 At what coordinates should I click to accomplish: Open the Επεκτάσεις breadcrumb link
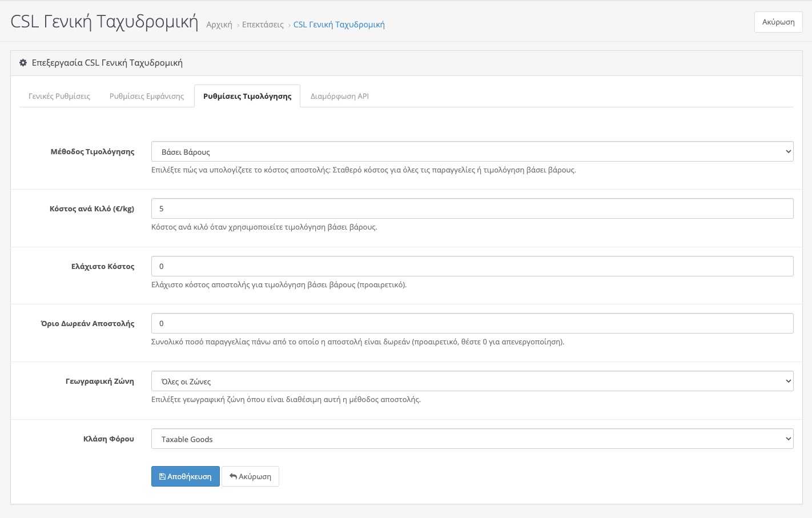coord(263,25)
